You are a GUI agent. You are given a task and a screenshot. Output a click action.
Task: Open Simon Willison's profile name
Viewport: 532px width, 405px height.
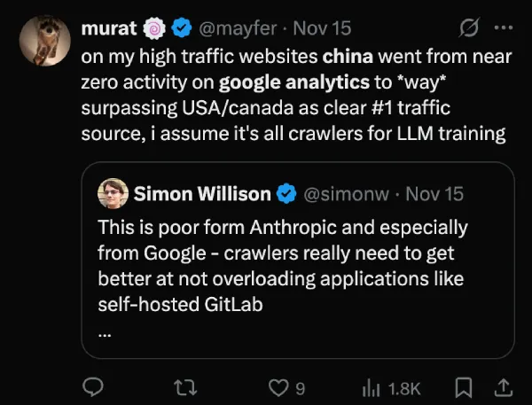[202, 193]
